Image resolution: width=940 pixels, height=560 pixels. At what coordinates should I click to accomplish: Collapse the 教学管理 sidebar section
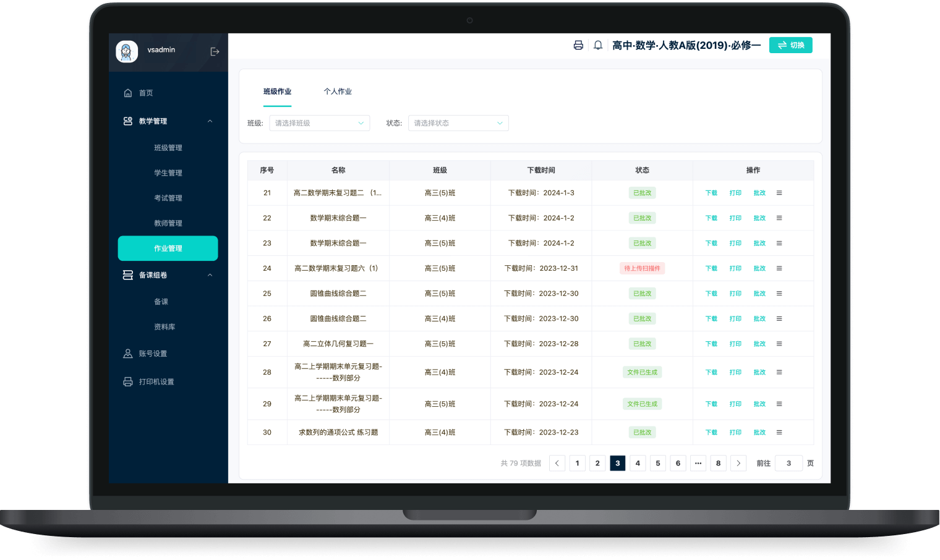pos(167,121)
